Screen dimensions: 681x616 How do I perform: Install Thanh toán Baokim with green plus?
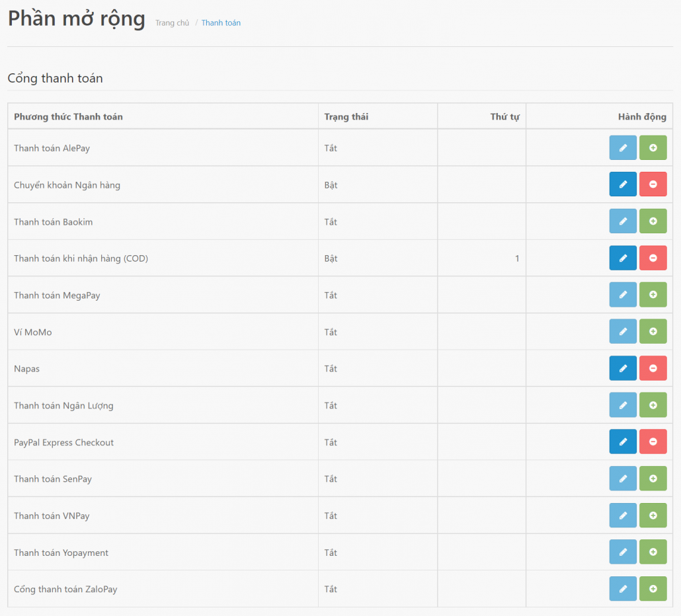653,221
